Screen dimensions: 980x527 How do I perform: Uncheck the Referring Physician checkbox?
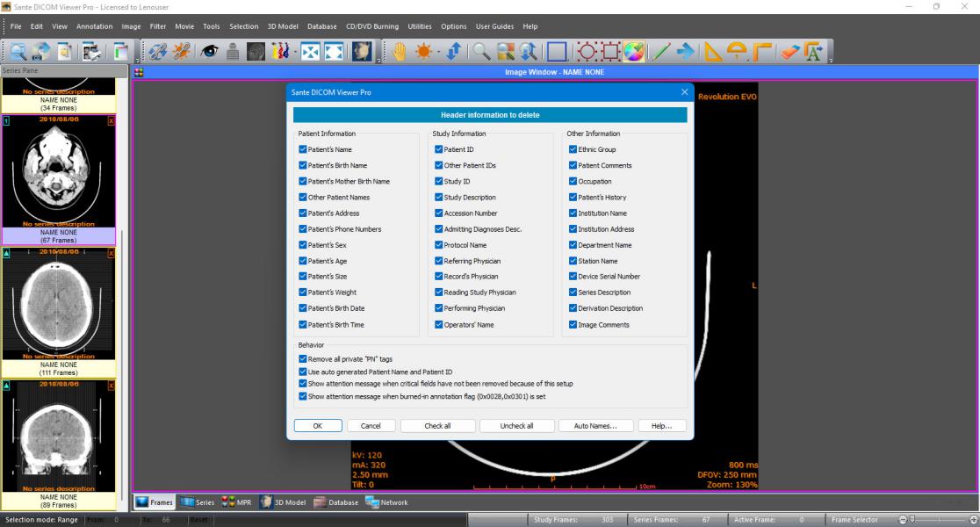[x=439, y=261]
